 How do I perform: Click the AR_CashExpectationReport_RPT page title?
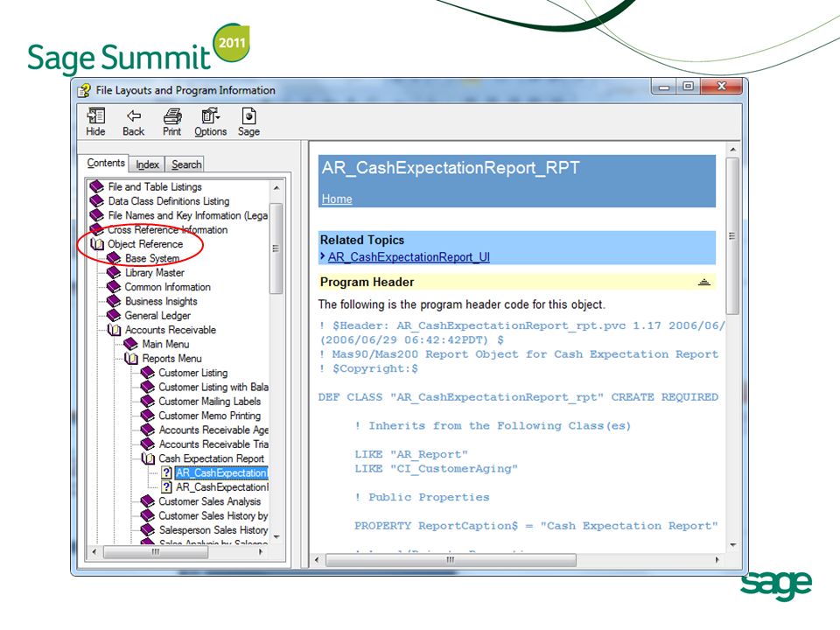click(451, 168)
